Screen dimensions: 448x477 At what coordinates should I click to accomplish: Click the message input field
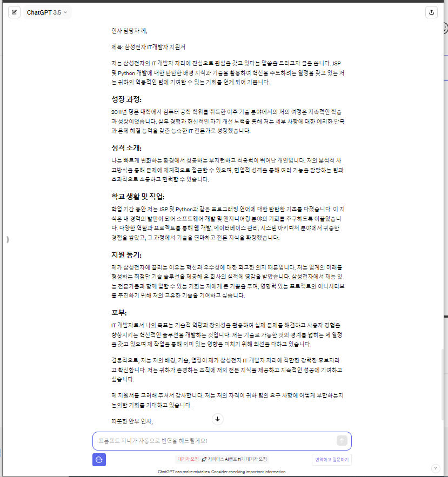pyautogui.click(x=222, y=441)
